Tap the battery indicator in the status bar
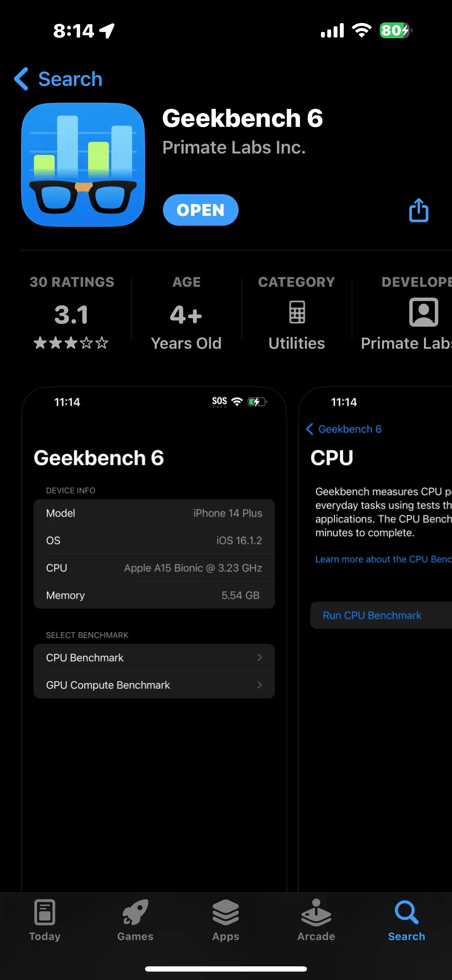Viewport: 452px width, 980px height. [395, 30]
